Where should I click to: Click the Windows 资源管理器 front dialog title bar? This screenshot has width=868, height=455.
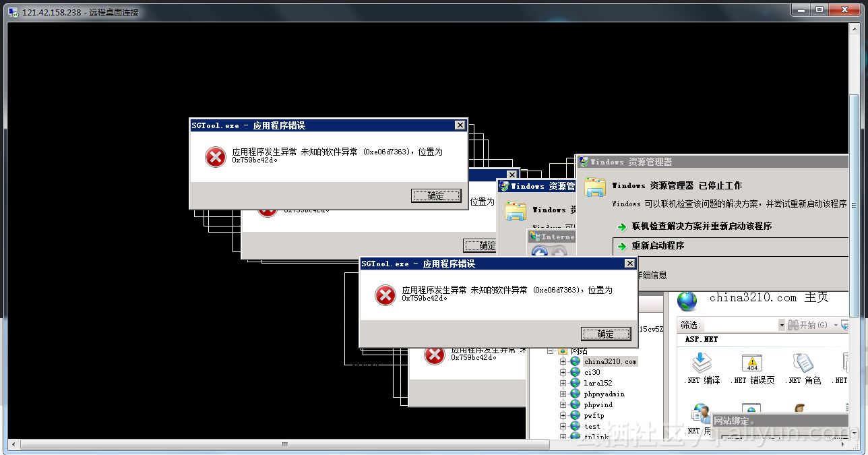tap(712, 162)
